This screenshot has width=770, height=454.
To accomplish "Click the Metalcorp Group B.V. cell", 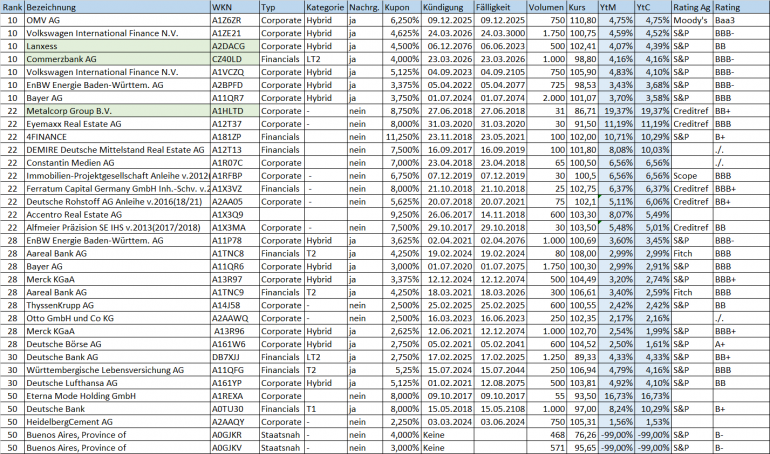I will coord(117,111).
